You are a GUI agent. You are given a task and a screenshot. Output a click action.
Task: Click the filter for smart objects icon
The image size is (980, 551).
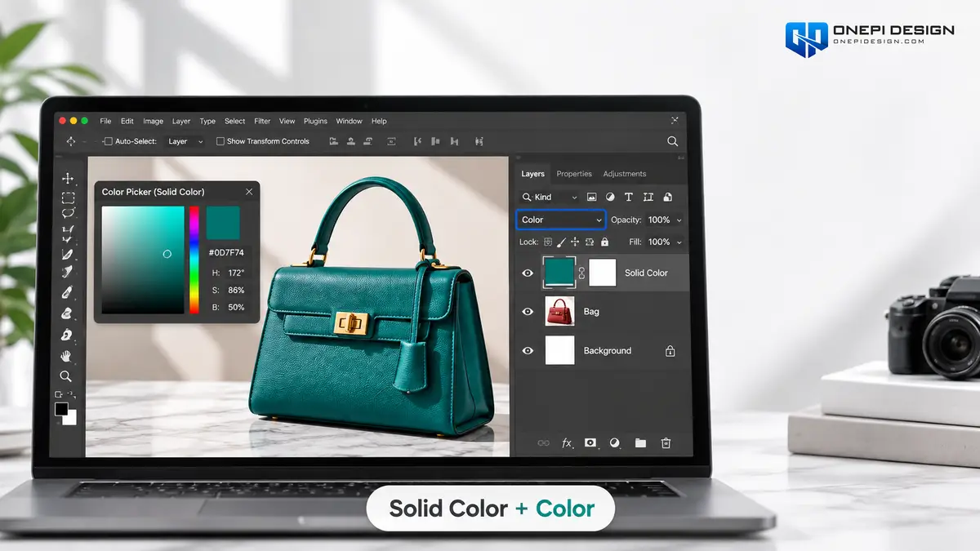click(x=667, y=197)
